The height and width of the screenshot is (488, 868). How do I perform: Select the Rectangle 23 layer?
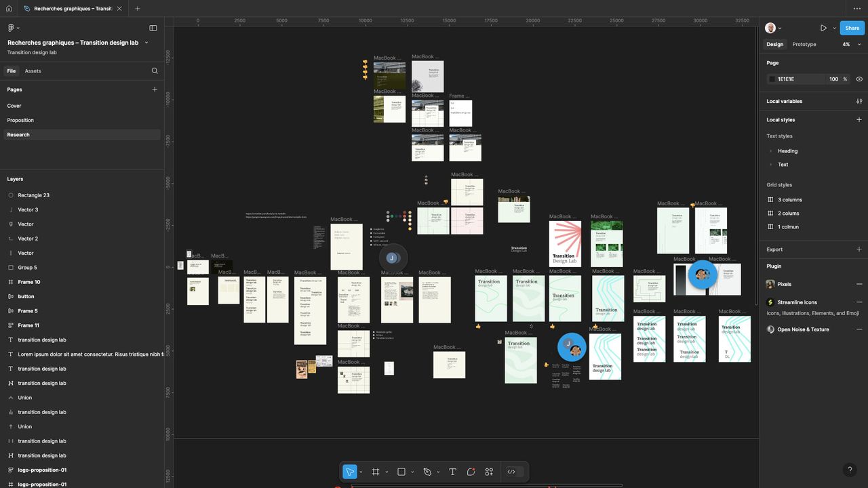[x=33, y=195]
